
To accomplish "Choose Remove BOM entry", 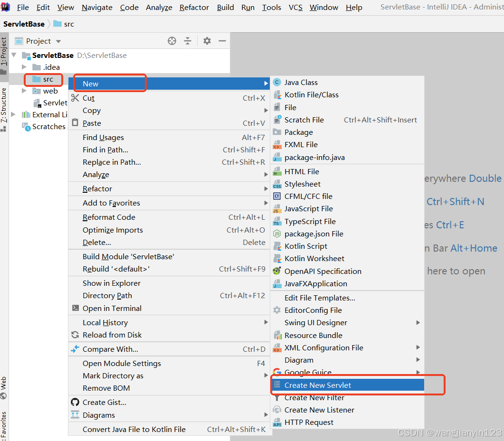I will click(x=170, y=388).
